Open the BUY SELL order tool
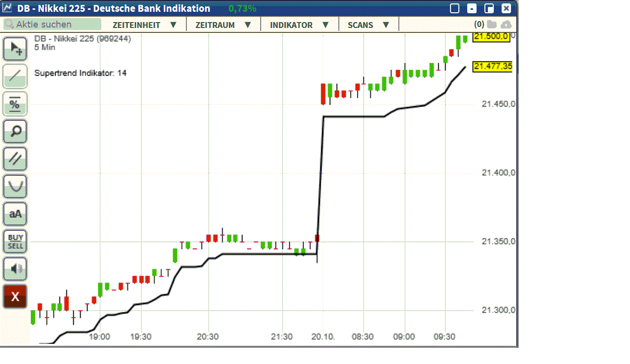This screenshot has height=364, width=630. pyautogui.click(x=15, y=241)
